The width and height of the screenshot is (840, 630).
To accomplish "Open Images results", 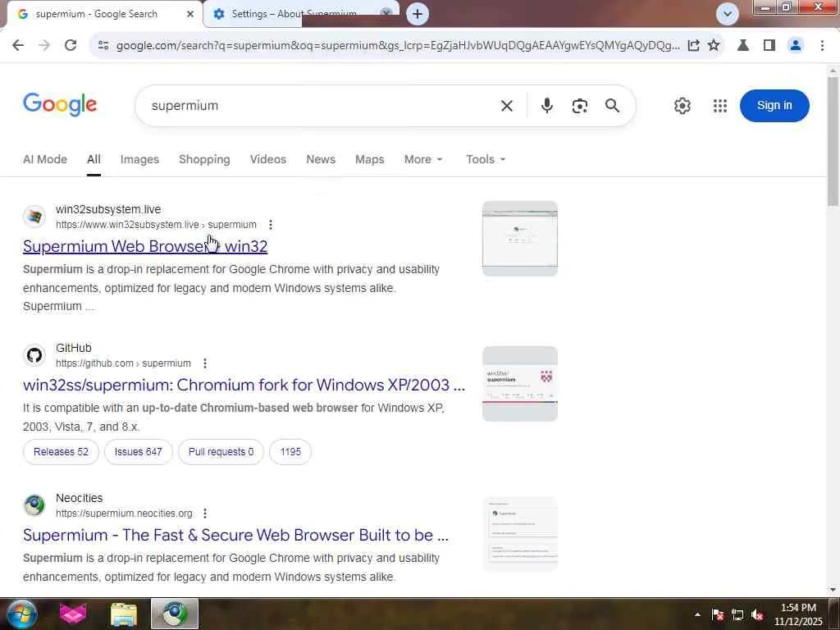I will click(x=139, y=159).
